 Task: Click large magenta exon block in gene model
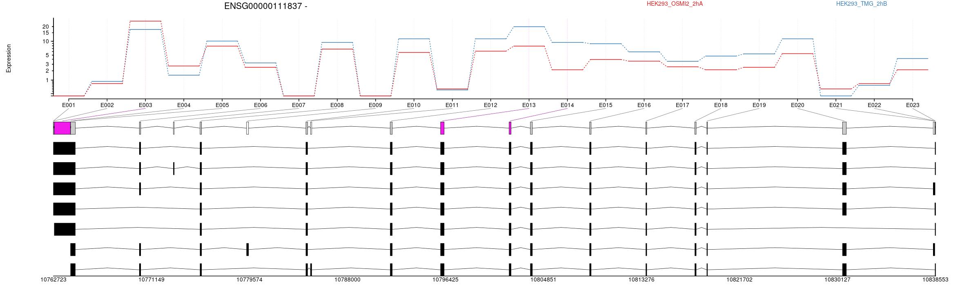(62, 128)
